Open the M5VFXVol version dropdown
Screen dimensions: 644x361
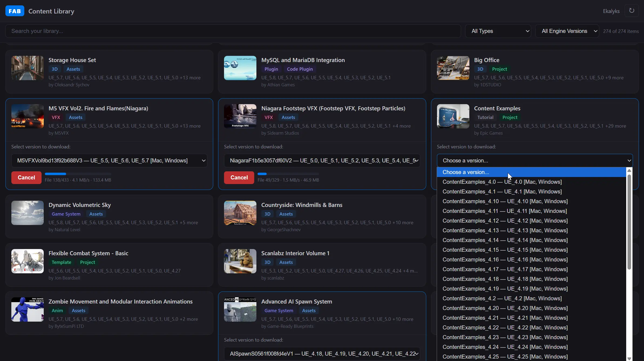pyautogui.click(x=109, y=161)
